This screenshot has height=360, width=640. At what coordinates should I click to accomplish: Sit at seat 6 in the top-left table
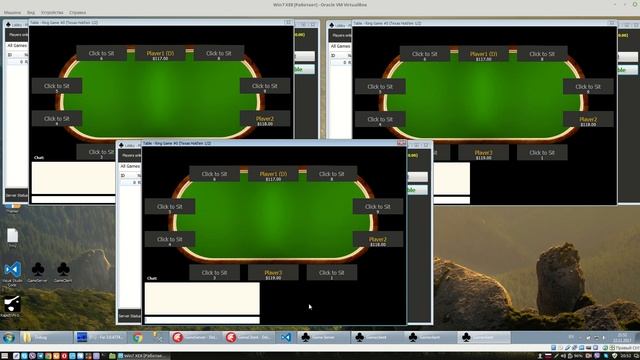[101, 54]
